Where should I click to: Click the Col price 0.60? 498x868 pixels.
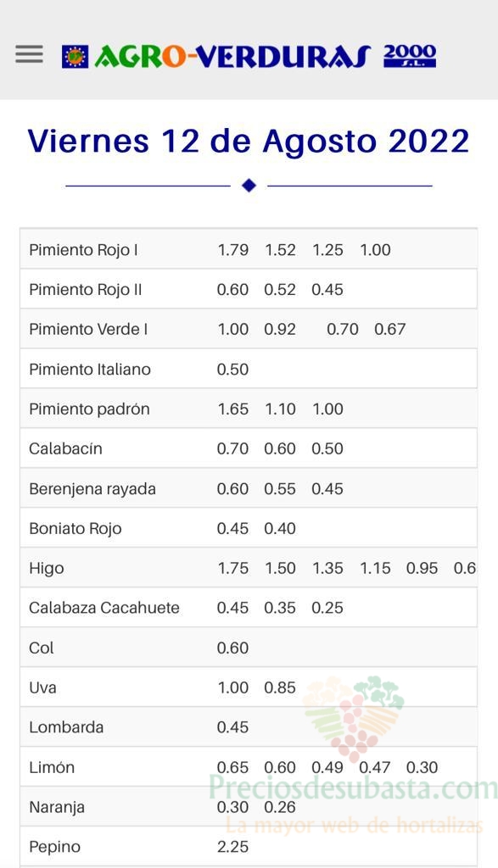coord(232,648)
